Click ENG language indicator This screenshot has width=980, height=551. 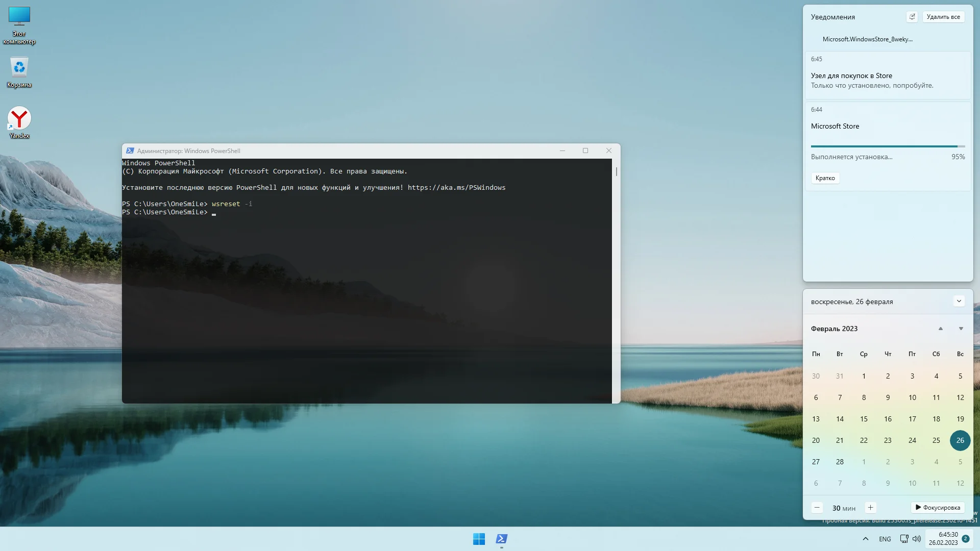point(885,539)
